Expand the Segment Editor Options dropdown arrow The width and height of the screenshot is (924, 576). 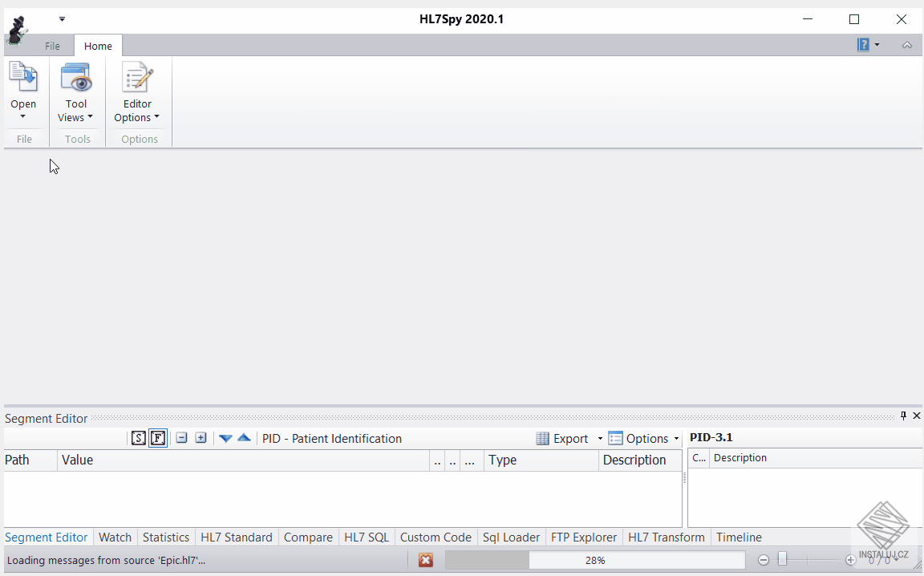pos(676,439)
